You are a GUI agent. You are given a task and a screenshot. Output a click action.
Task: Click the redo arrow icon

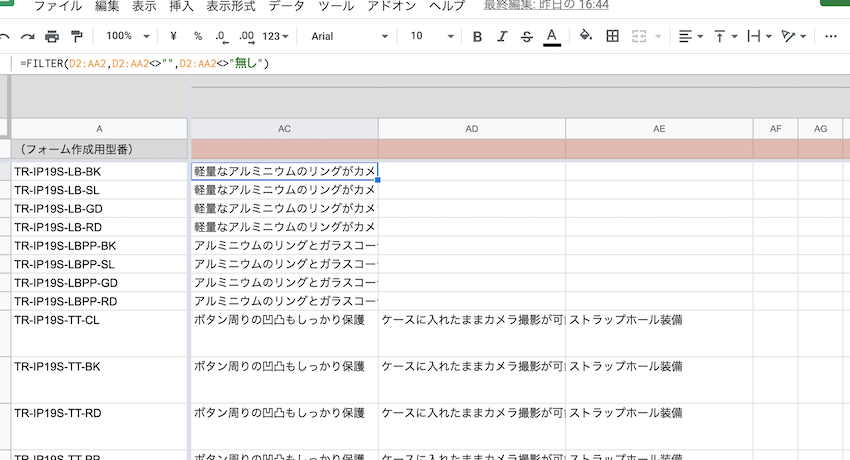pos(27,36)
